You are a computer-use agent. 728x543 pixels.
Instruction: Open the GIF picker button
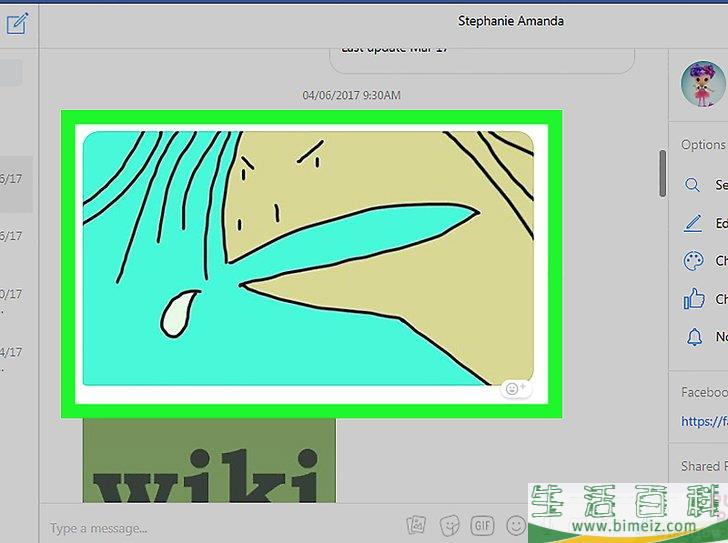[482, 525]
